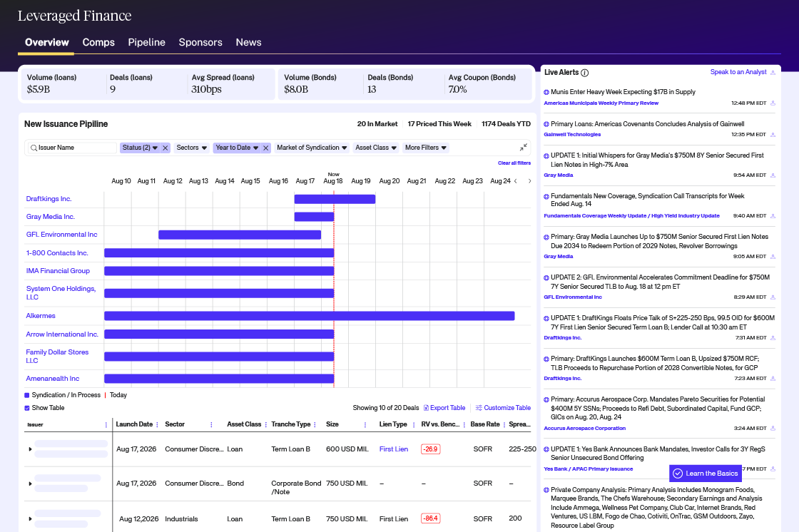
Task: Open the Sector column menu dots
Action: click(x=211, y=425)
